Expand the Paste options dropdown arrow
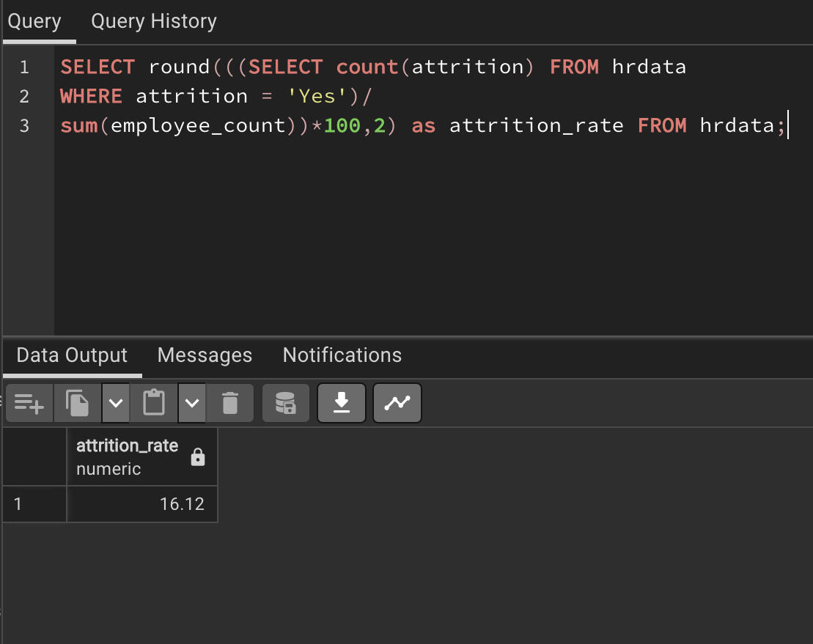Image resolution: width=813 pixels, height=644 pixels. point(192,403)
